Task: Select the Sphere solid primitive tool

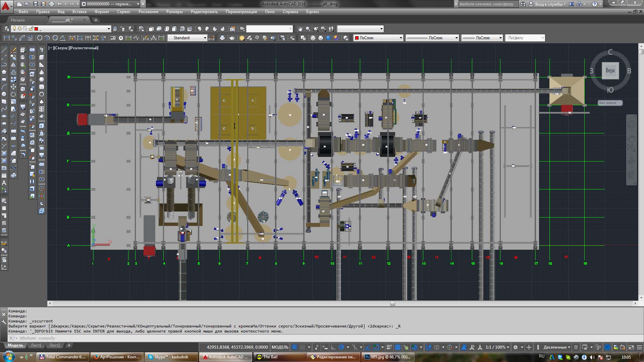Action: point(42,79)
